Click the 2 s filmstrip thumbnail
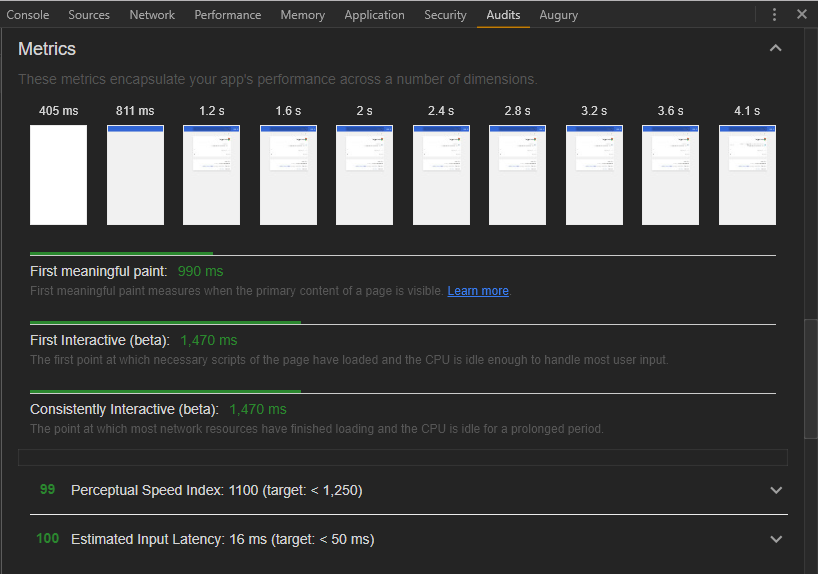818x574 pixels. click(x=364, y=175)
